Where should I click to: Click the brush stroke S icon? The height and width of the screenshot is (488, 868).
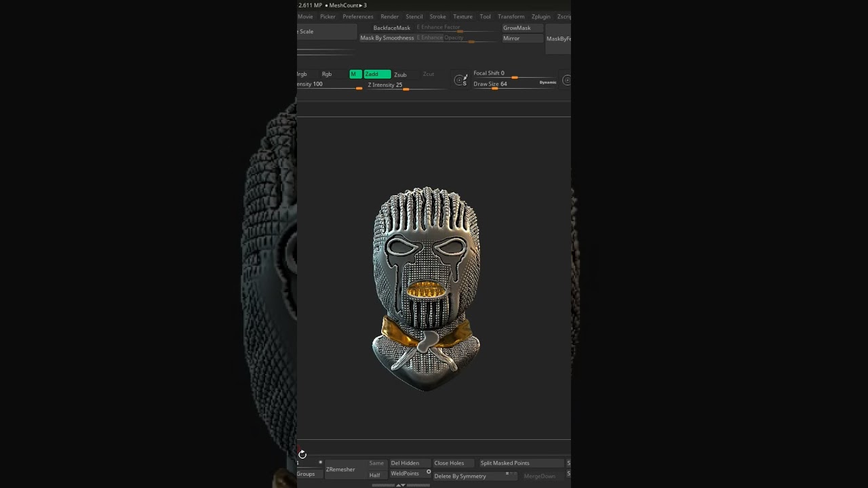pos(460,81)
